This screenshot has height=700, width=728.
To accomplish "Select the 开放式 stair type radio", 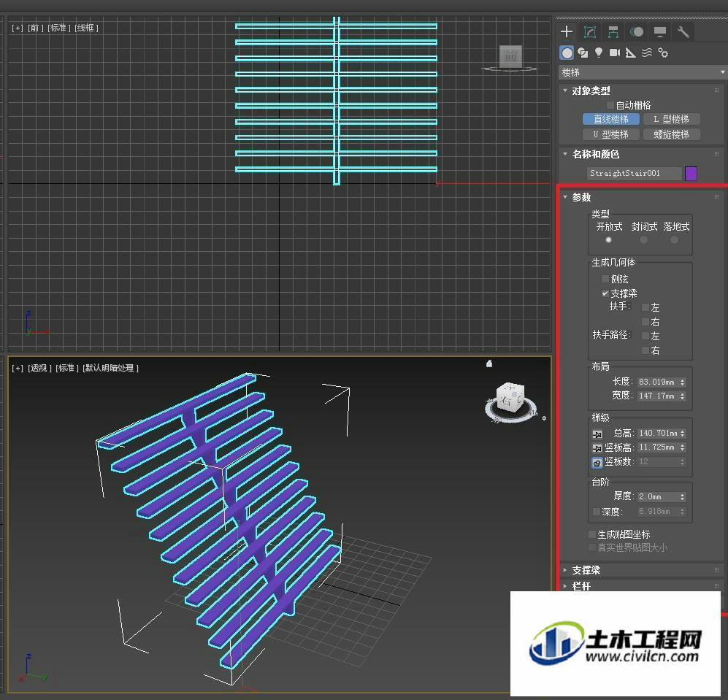I will point(608,240).
